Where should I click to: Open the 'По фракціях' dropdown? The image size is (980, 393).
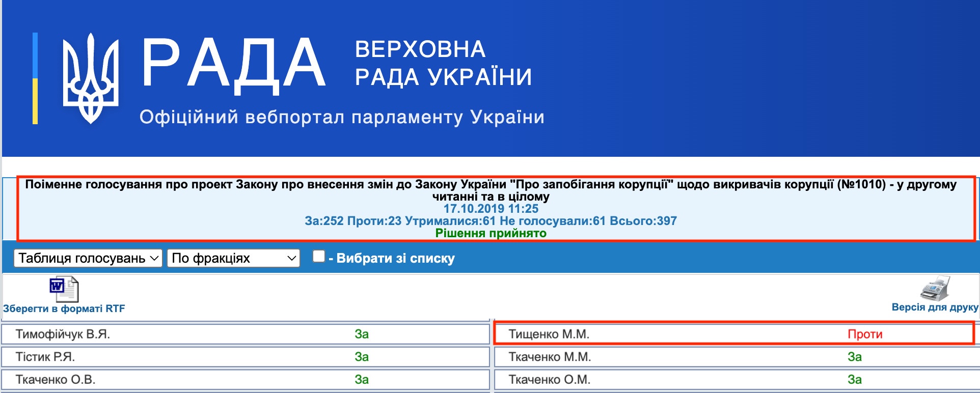(234, 258)
